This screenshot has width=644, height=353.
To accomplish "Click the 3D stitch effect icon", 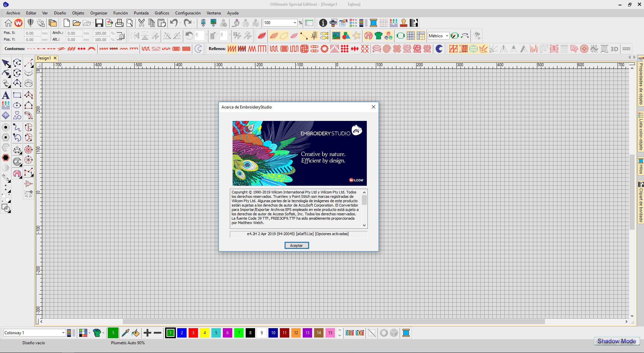I will (614, 49).
